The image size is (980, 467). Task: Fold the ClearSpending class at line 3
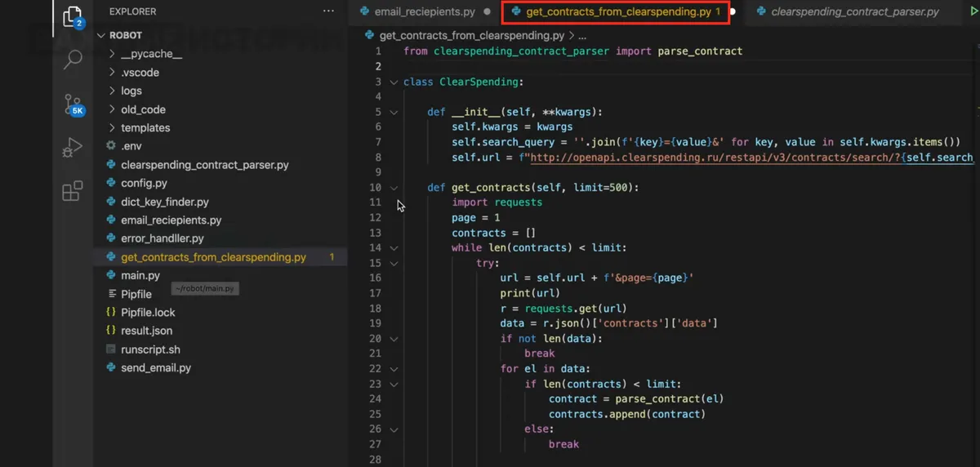pos(394,82)
